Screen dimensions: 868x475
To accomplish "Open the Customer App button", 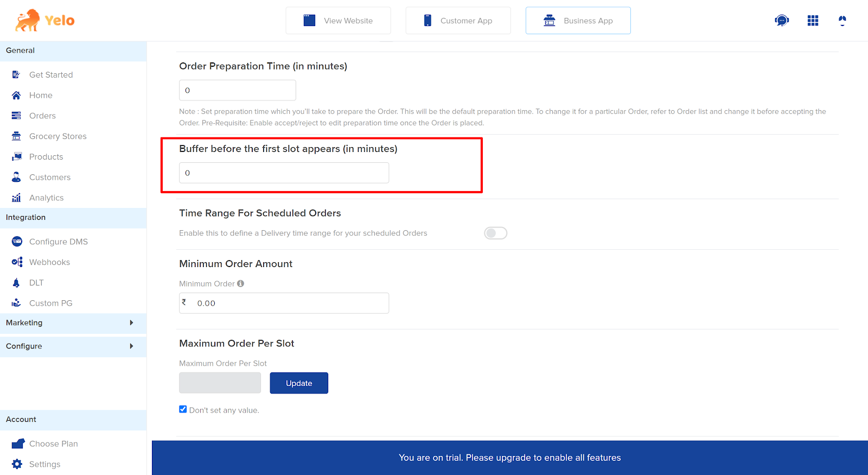I will (x=458, y=21).
